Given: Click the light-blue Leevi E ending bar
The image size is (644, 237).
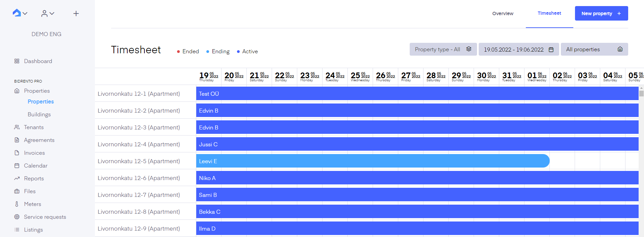Looking at the screenshot, I should [x=373, y=161].
